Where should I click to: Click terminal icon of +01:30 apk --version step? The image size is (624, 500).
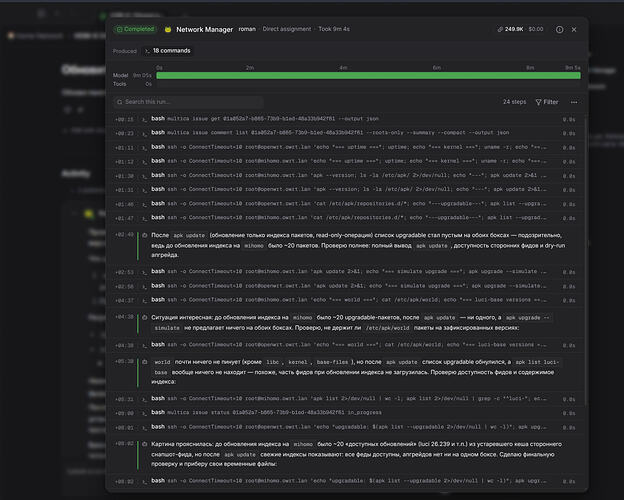click(145, 176)
